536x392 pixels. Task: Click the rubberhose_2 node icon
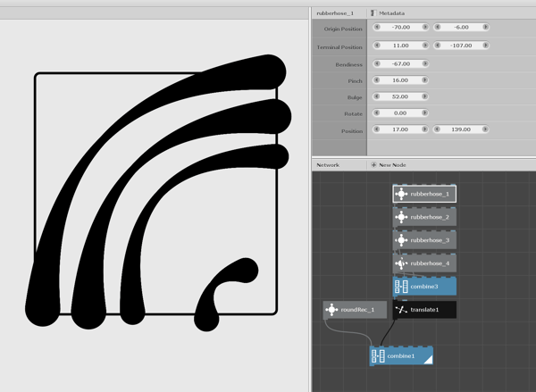401,217
